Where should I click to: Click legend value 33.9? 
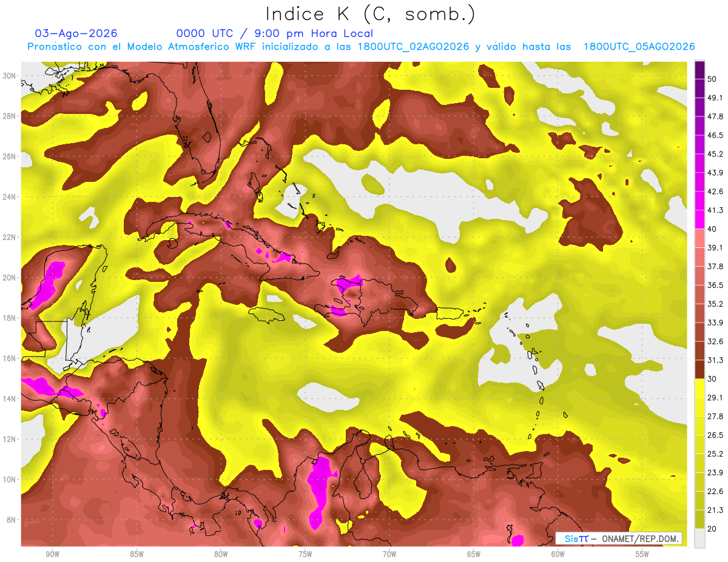pos(716,323)
